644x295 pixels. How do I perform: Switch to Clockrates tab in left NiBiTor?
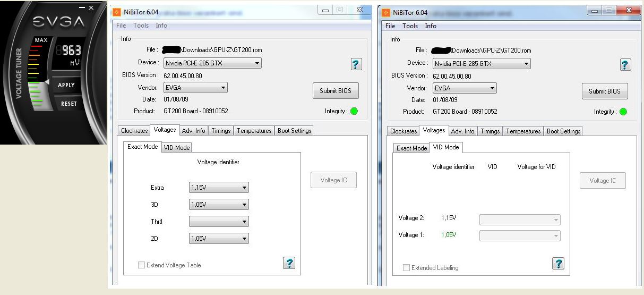pos(134,131)
